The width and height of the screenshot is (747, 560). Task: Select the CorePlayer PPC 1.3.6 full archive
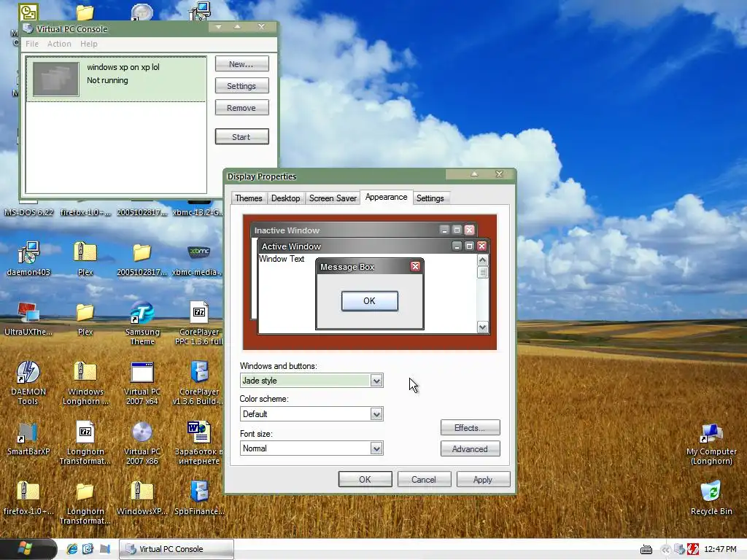pyautogui.click(x=199, y=312)
